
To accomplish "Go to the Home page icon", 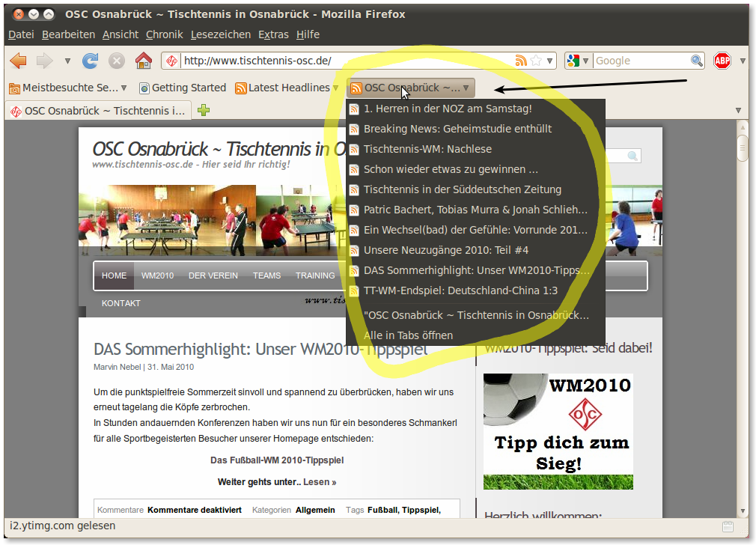I will (x=143, y=61).
